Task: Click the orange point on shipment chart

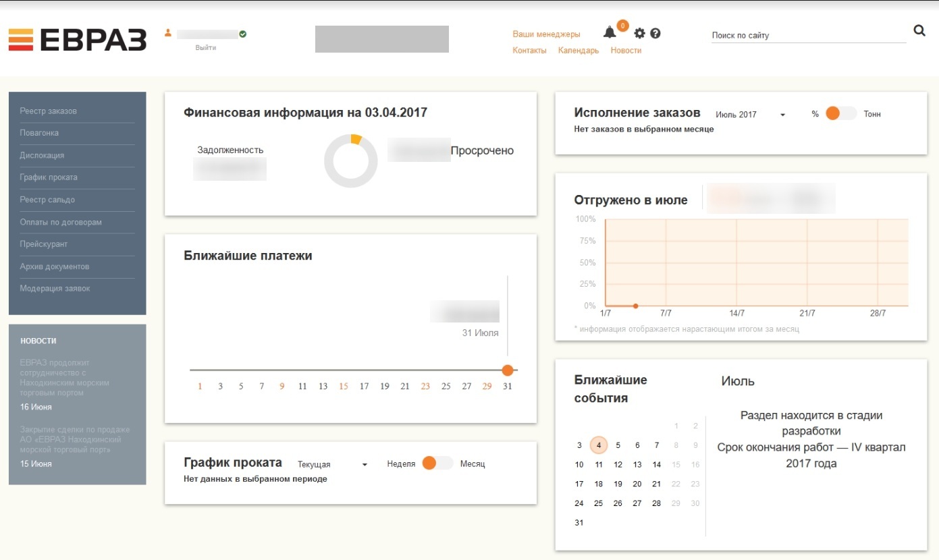Action: tap(636, 306)
